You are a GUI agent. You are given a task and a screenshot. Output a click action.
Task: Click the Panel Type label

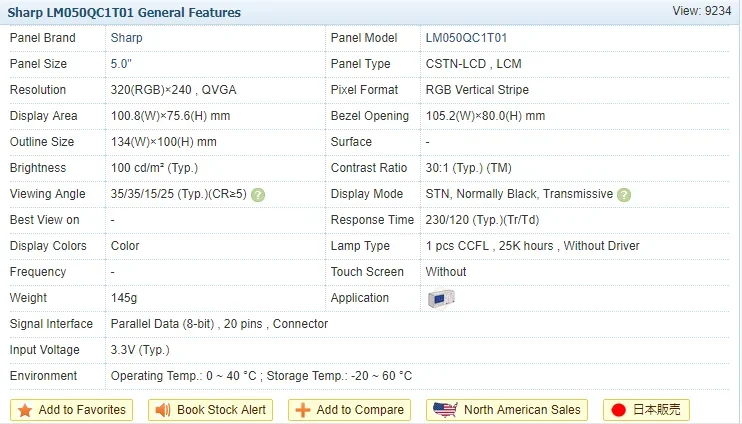click(x=361, y=64)
